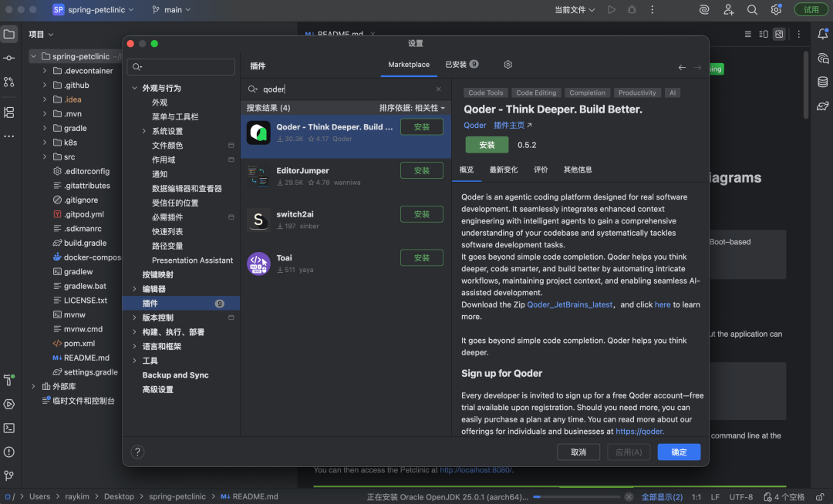Expand the 版本控制 settings section
833x504 pixels.
[x=135, y=318]
